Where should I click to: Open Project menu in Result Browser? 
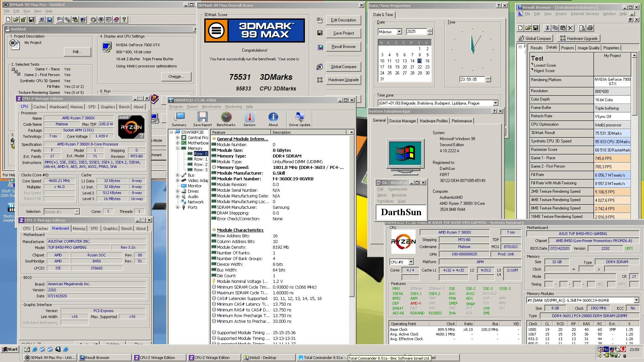click(561, 14)
